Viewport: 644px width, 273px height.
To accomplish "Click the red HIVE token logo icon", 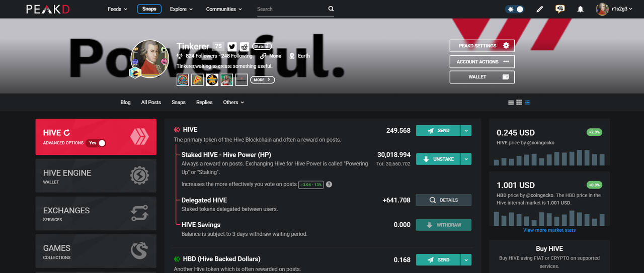I will click(177, 130).
